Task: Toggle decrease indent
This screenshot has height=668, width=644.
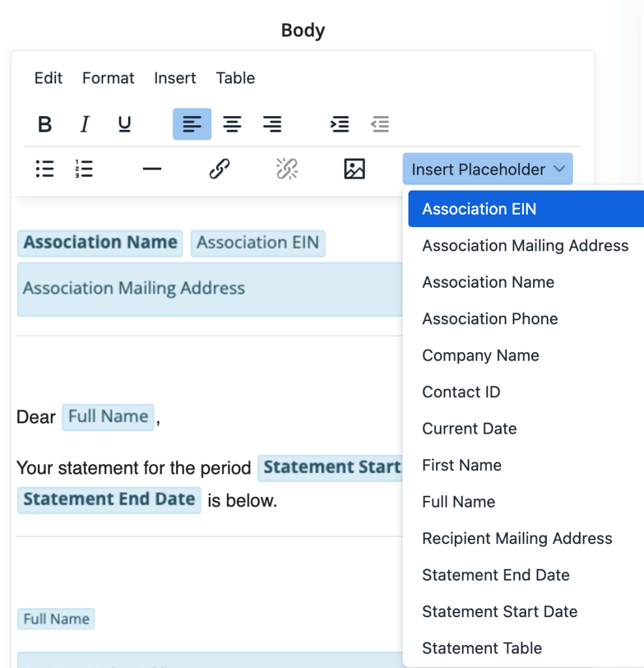Action: pos(380,124)
